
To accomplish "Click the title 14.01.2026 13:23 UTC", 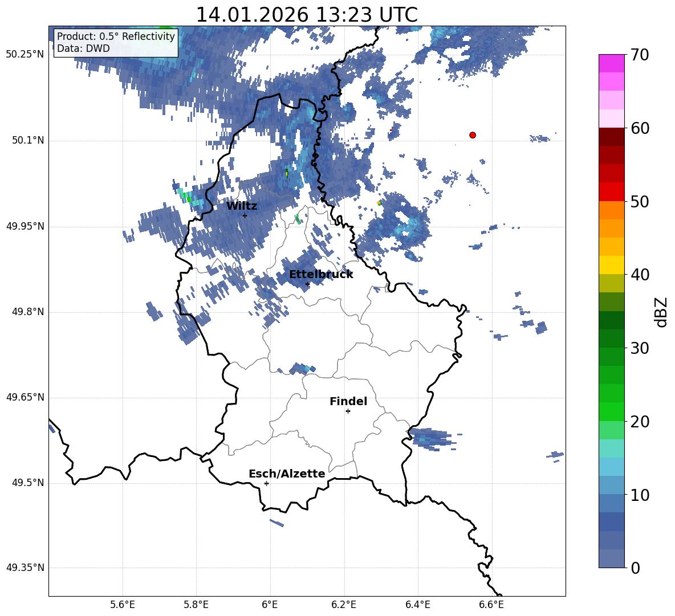I will tap(307, 15).
